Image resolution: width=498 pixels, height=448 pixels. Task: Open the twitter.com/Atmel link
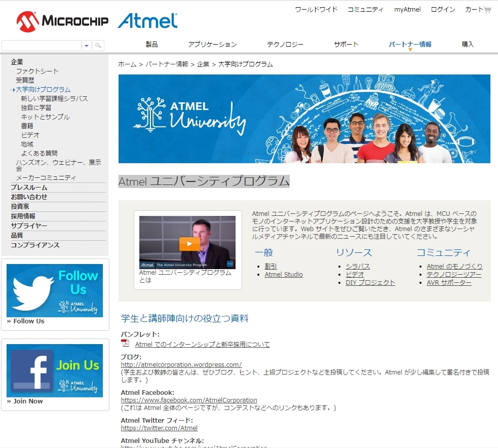[159, 428]
